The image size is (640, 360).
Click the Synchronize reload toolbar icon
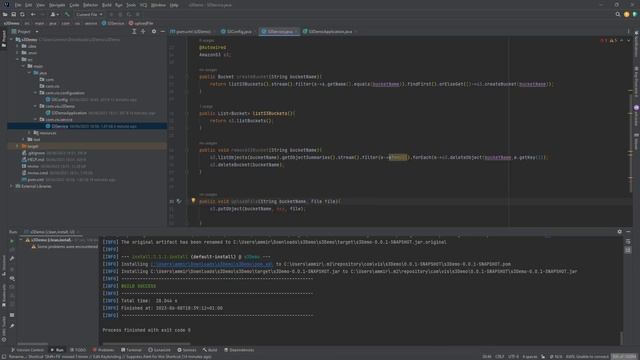pyautogui.click(x=22, y=14)
